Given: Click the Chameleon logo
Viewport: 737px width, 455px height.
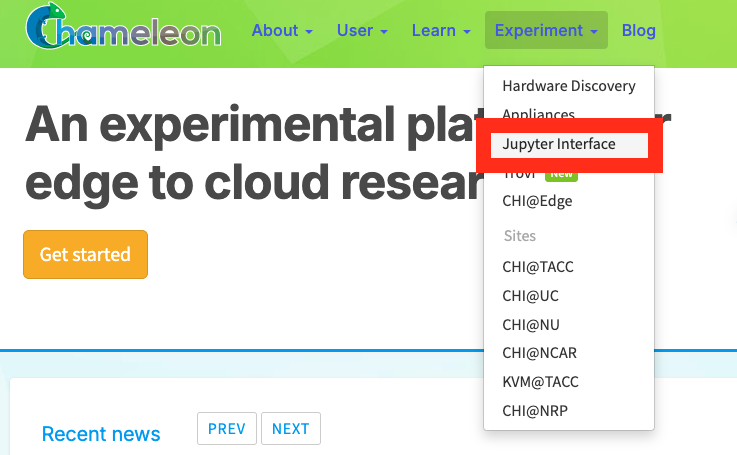Looking at the screenshot, I should 123,26.
